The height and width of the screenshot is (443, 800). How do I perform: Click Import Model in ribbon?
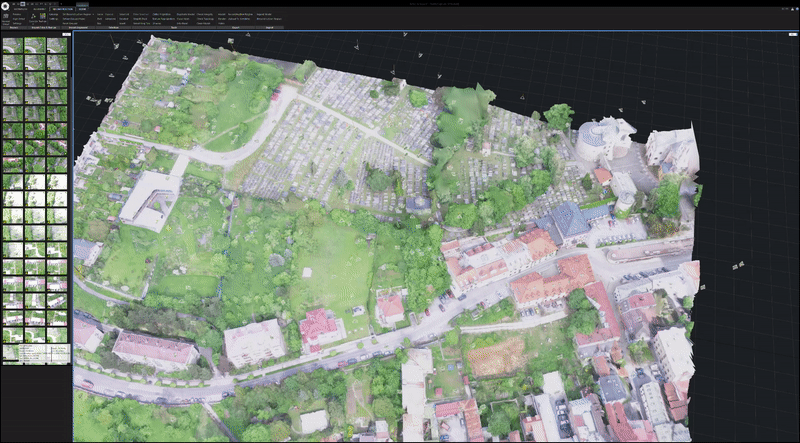pyautogui.click(x=263, y=14)
